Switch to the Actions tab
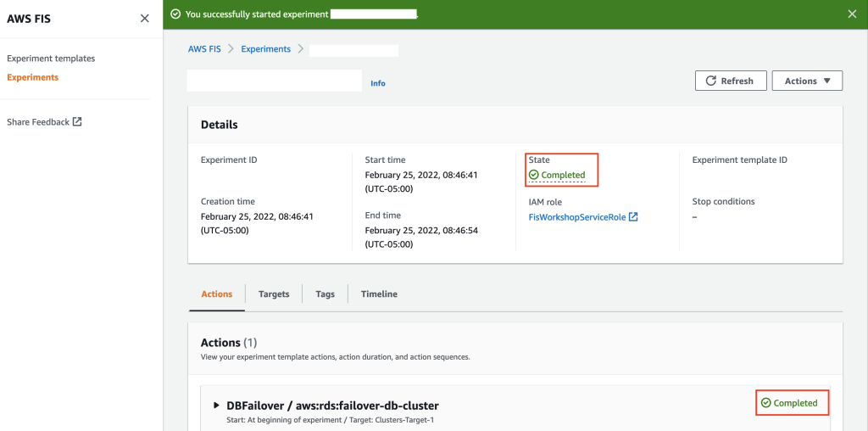868x431 pixels. 216,294
